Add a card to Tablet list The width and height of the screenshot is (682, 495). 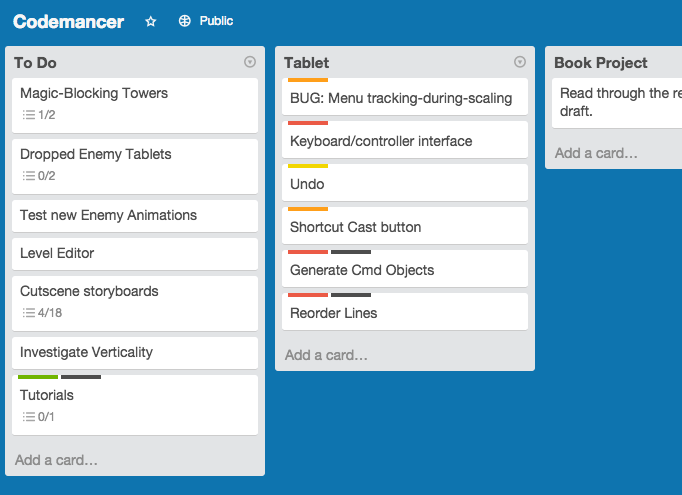click(327, 355)
